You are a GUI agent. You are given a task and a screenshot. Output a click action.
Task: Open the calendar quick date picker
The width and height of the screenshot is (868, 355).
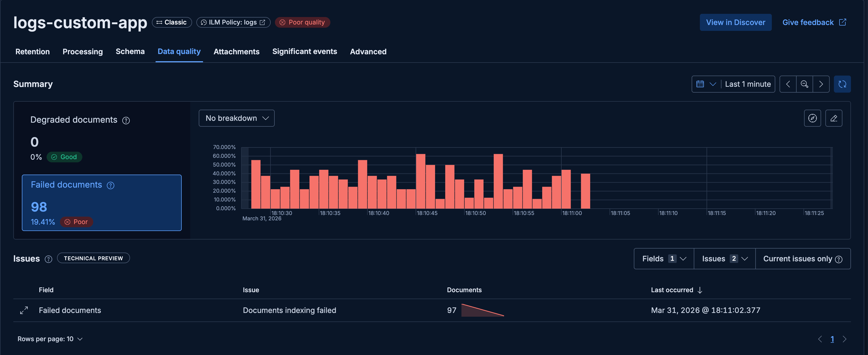(705, 84)
